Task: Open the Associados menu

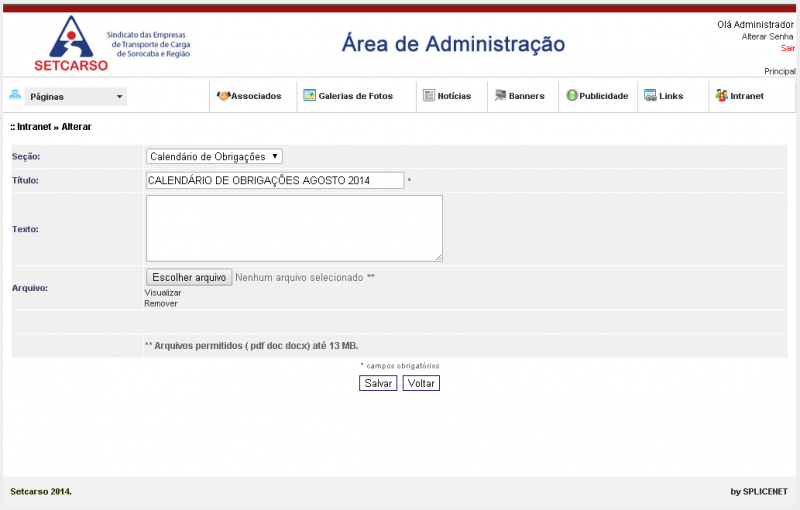Action: click(x=256, y=96)
